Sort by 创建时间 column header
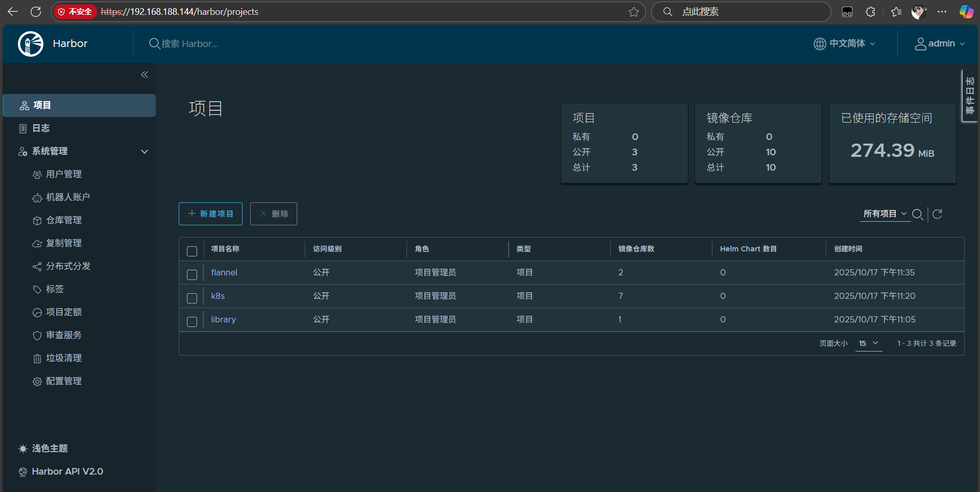 click(848, 249)
